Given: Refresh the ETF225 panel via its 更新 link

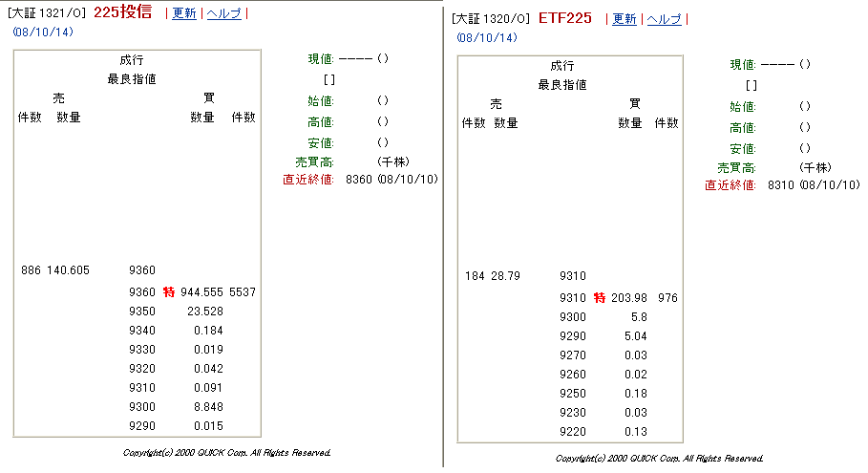Looking at the screenshot, I should tap(625, 19).
